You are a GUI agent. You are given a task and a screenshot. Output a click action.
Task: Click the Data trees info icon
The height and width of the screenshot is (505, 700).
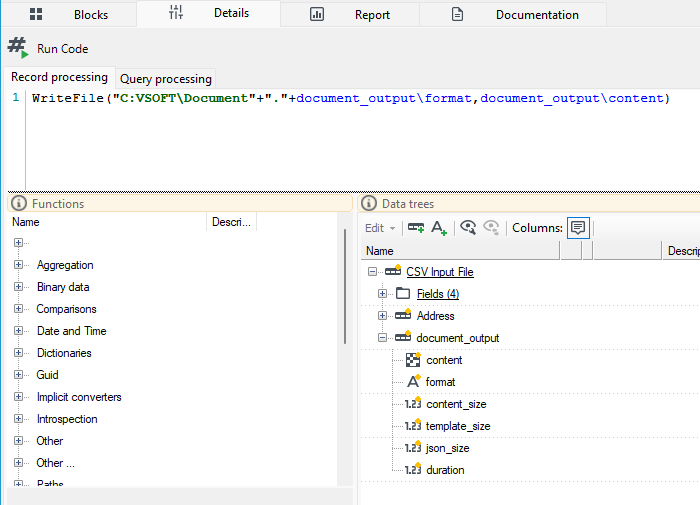[369, 203]
